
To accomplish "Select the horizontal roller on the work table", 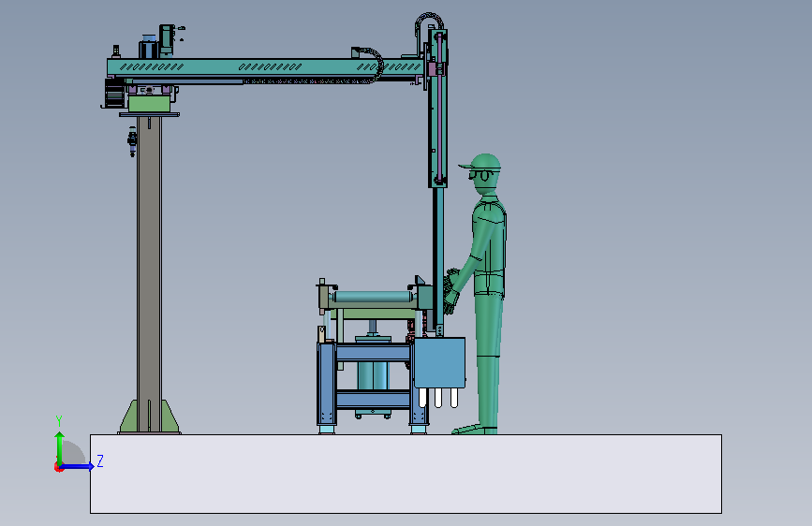I will click(x=374, y=297).
